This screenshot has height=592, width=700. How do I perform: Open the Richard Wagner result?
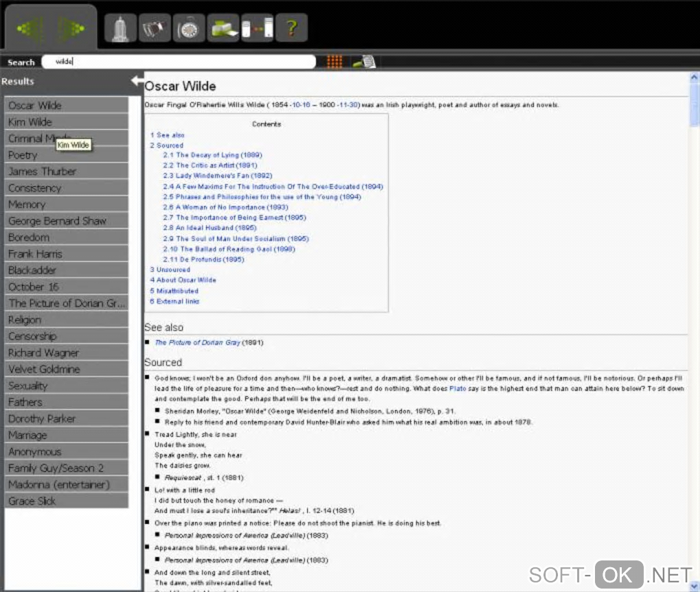[66, 353]
